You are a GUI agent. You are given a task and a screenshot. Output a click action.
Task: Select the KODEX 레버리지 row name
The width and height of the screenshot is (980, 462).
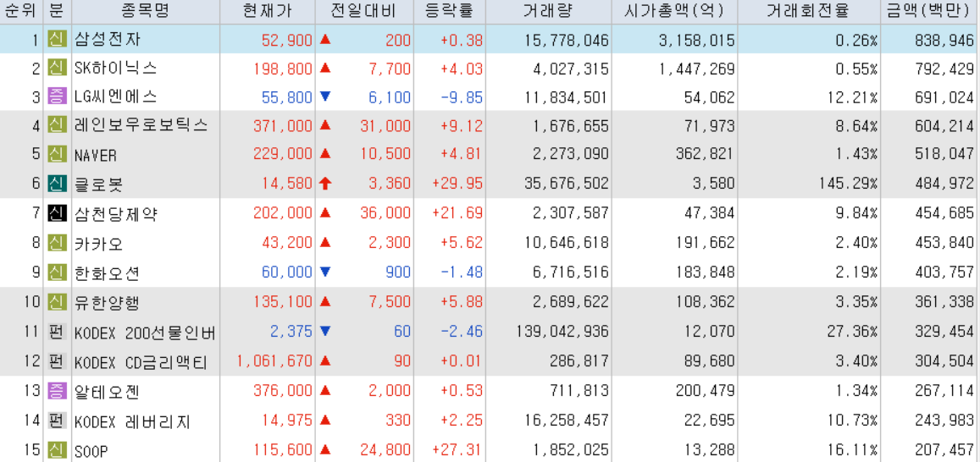[132, 421]
